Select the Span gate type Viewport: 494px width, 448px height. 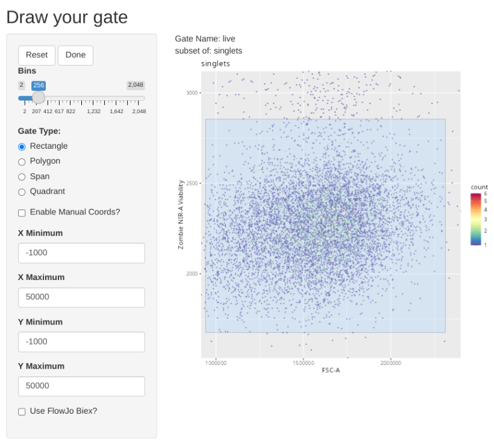coord(22,177)
